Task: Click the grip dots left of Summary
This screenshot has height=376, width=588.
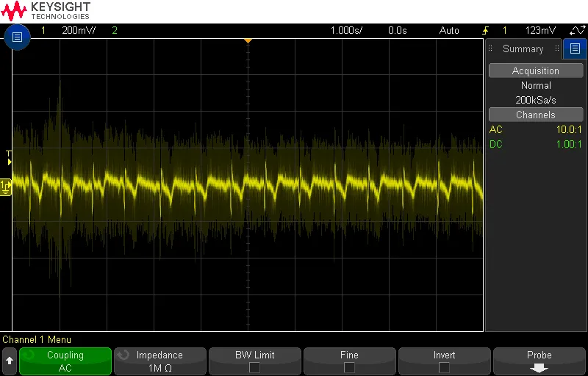Action: pyautogui.click(x=490, y=48)
